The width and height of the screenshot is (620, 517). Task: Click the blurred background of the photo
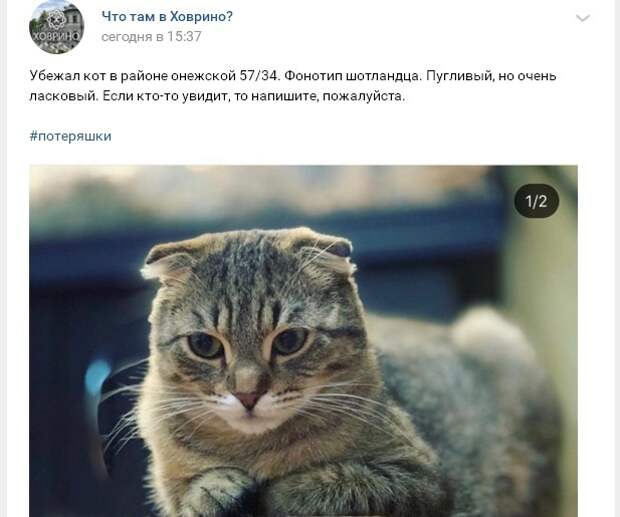tap(277, 194)
